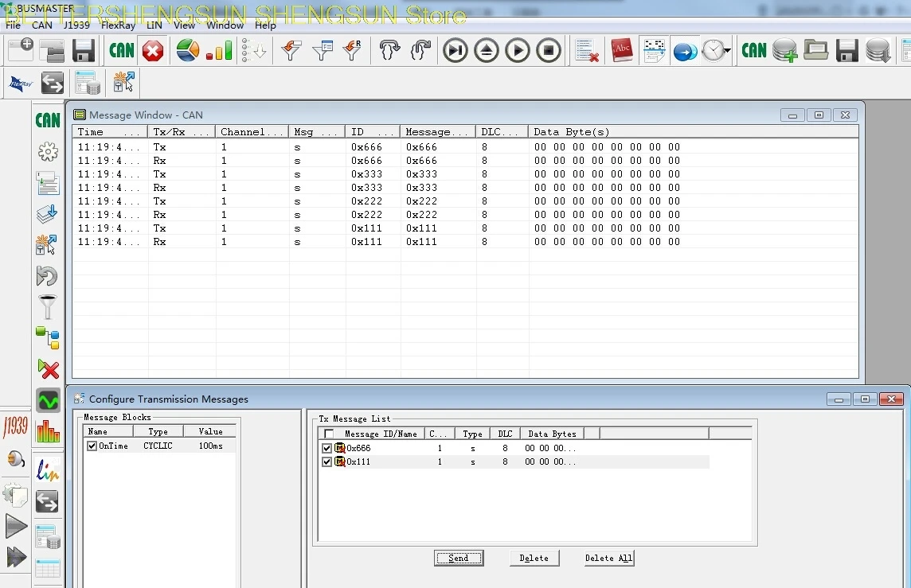Viewport: 911px width, 588px height.
Task: Restore the Message Window - CAN window button
Action: click(819, 115)
